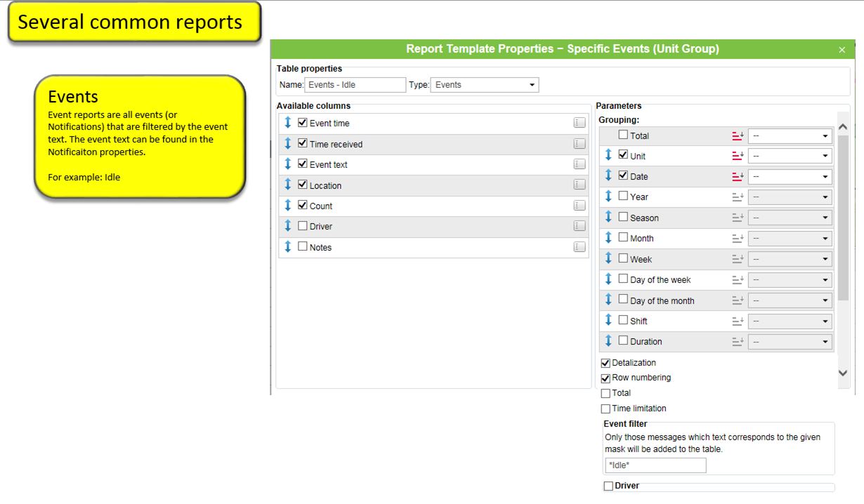Screen dimensions: 864x504
Task: Click the rename icon on Notes row
Action: (579, 247)
